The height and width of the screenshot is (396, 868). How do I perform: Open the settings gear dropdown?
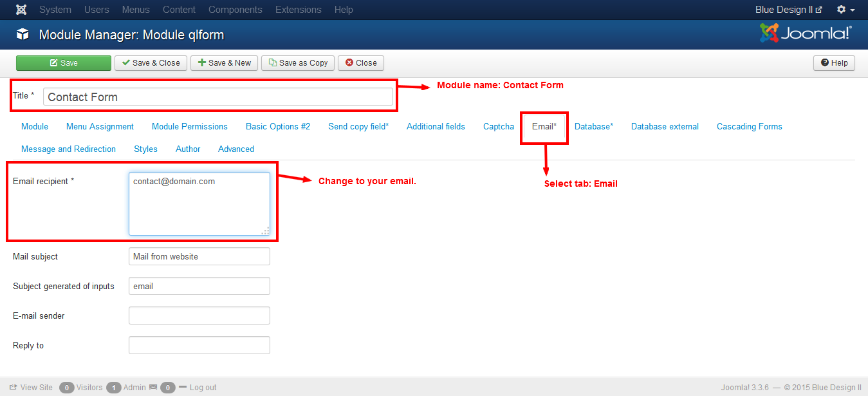coord(845,10)
